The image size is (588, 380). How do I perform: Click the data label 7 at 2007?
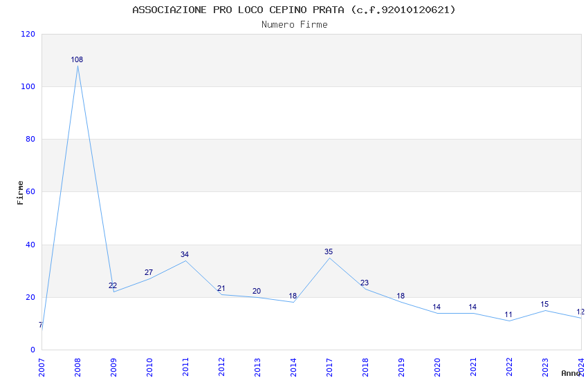tap(41, 325)
